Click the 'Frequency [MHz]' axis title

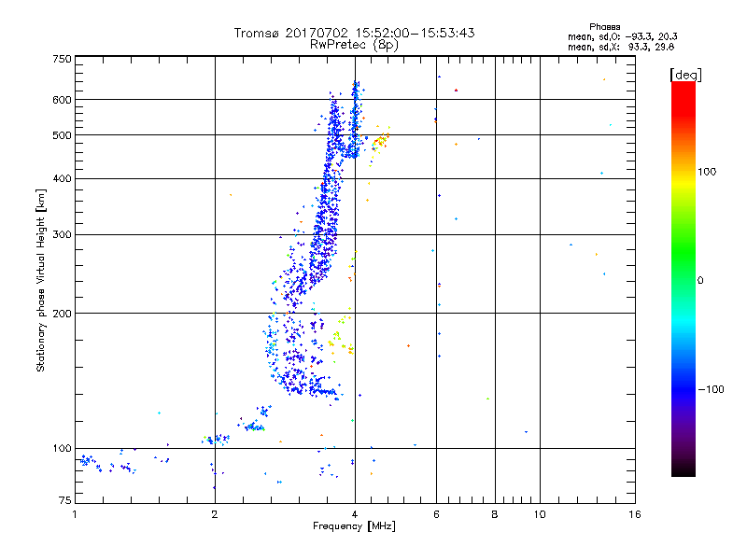(x=354, y=526)
